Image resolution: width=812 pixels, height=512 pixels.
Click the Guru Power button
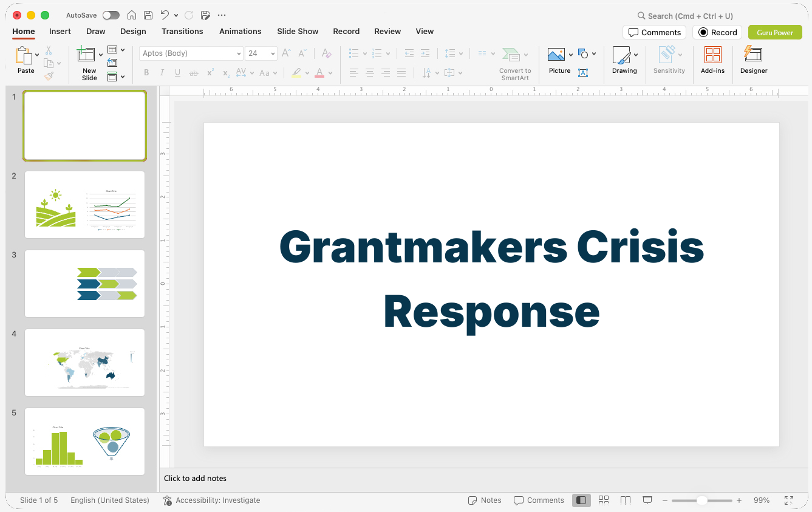click(x=775, y=32)
